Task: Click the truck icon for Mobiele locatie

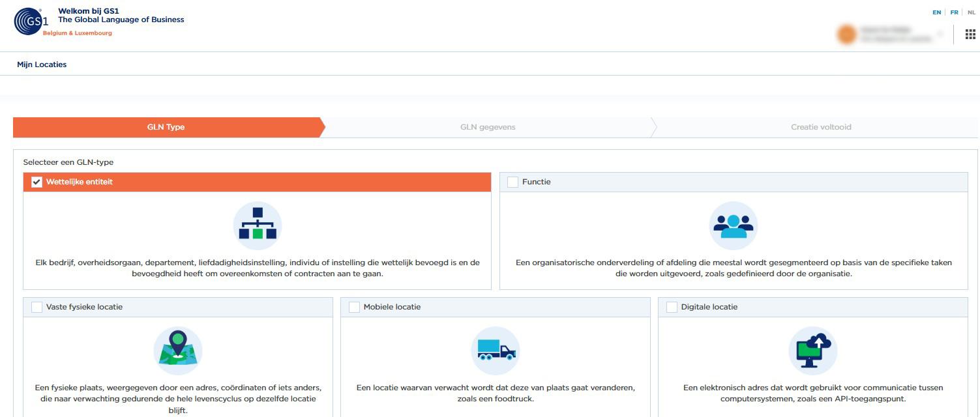Action: (x=496, y=351)
